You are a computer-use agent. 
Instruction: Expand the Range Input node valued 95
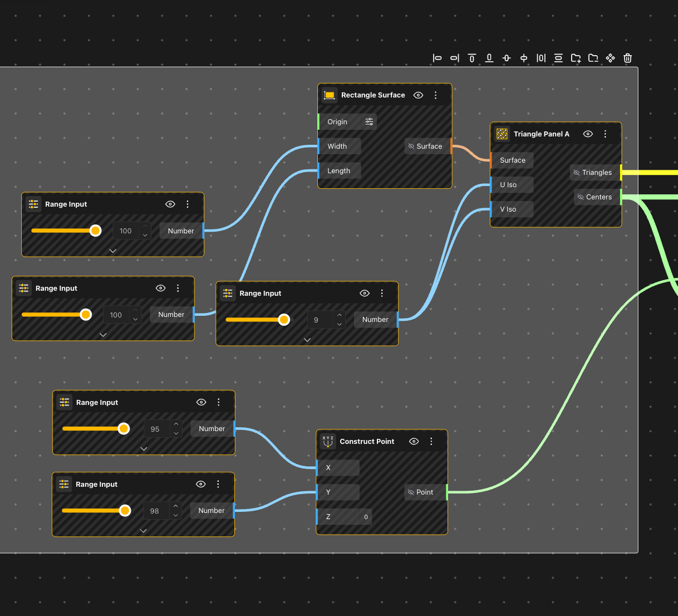click(144, 449)
